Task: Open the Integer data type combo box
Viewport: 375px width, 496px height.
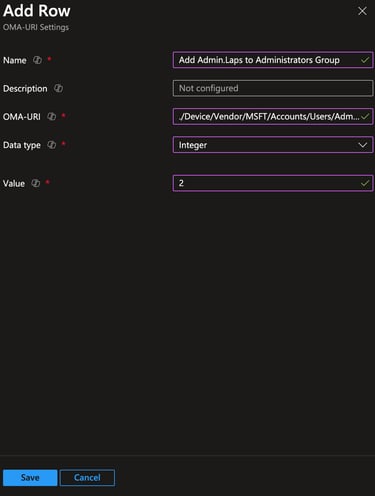Action: 273,145
